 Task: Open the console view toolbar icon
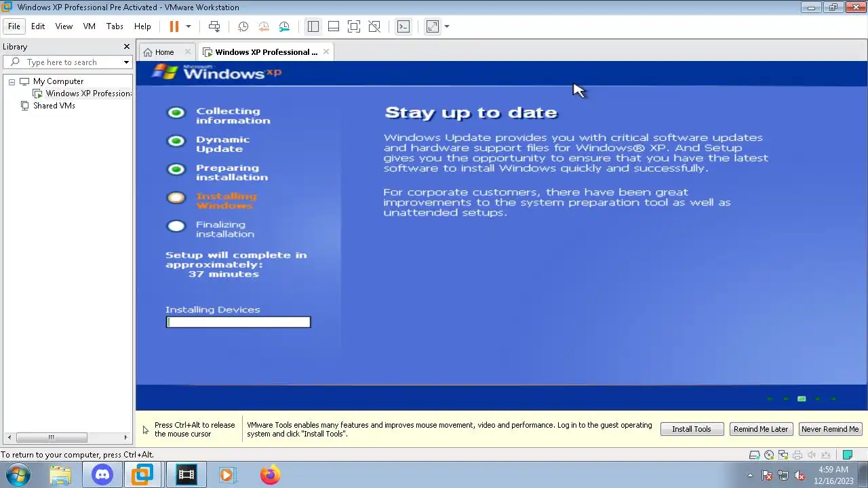[403, 26]
